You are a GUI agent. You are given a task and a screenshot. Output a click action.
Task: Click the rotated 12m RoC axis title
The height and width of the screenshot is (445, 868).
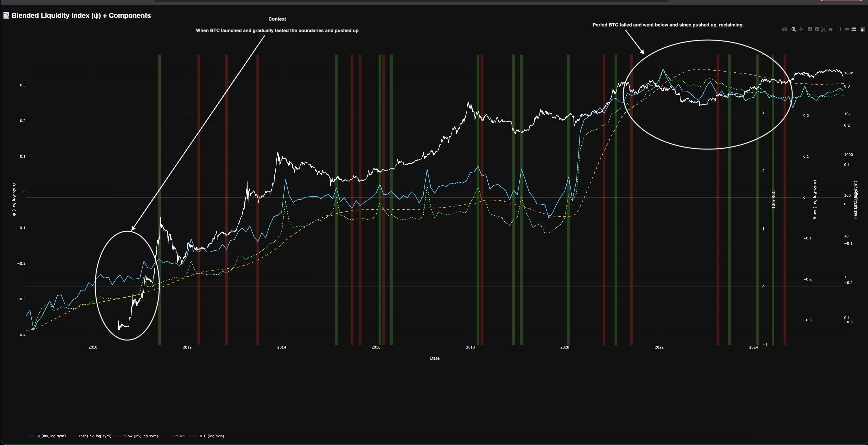tap(773, 199)
